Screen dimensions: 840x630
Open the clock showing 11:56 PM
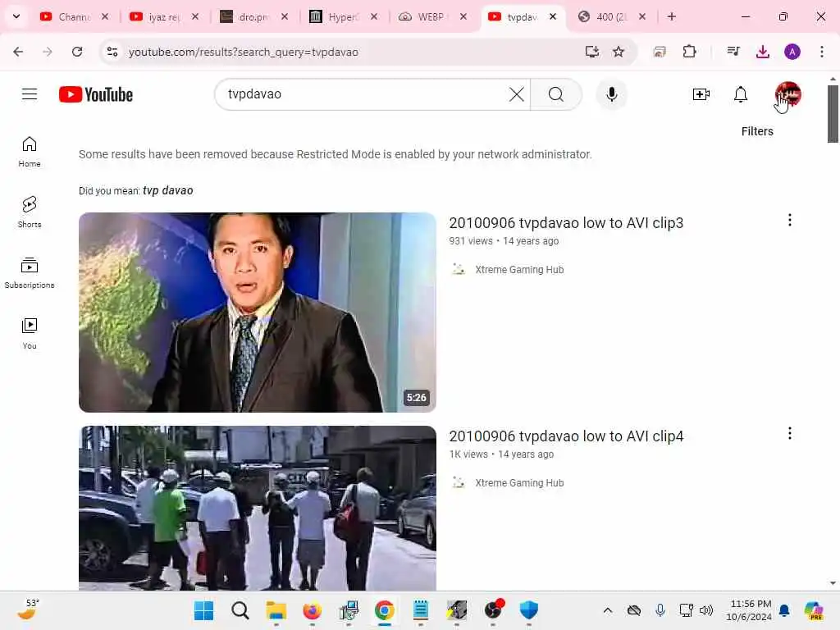(x=750, y=610)
